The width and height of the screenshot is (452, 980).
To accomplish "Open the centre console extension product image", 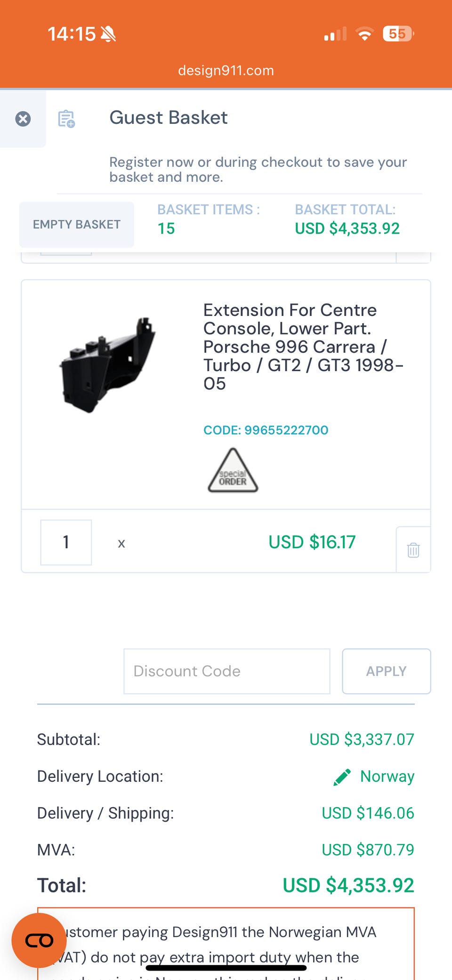I will 108,365.
